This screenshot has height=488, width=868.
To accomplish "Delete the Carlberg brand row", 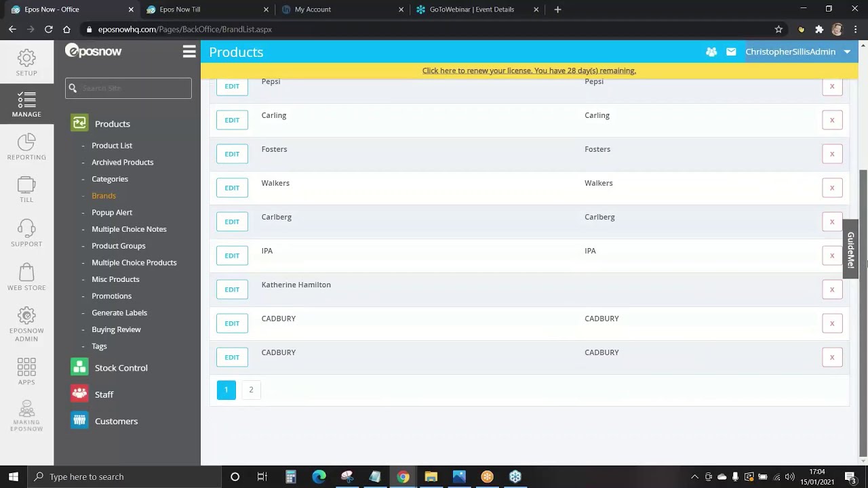I will (x=832, y=222).
